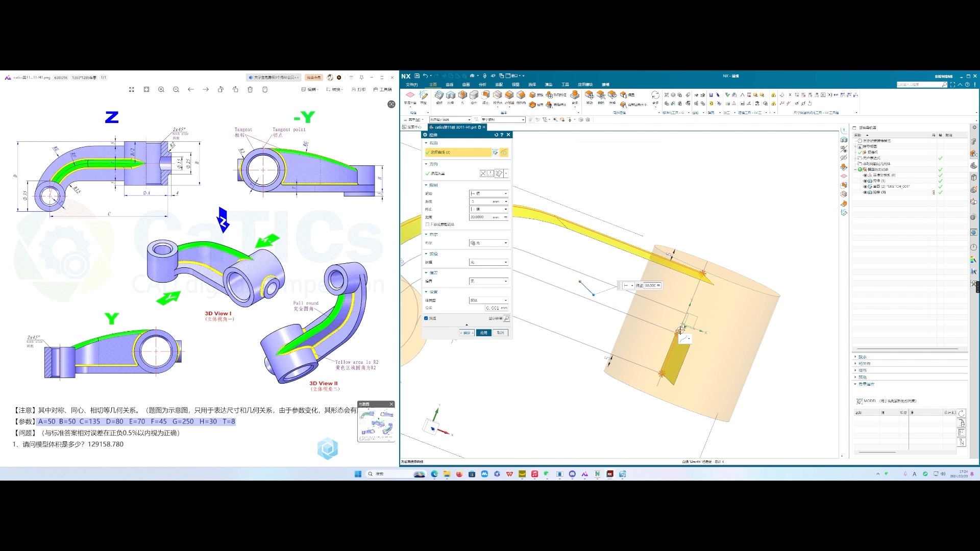980x551 pixels.
Task: Click the Save icon in NX title bar
Action: point(417,76)
